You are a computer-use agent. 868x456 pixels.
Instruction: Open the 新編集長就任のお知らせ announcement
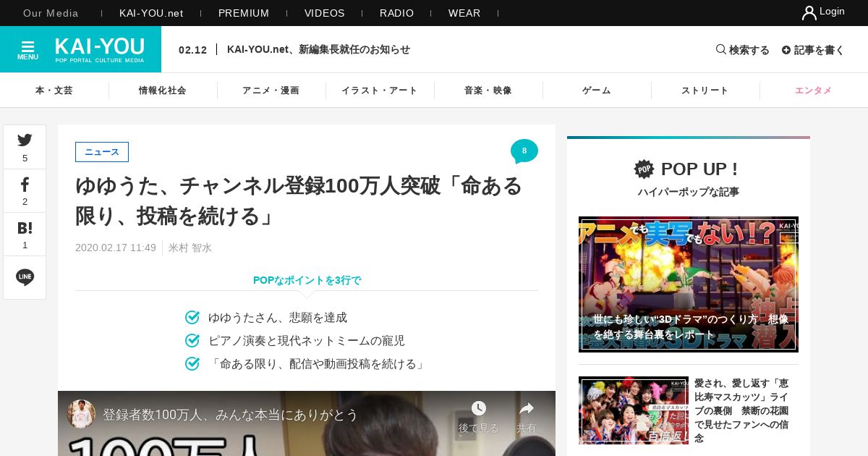318,49
